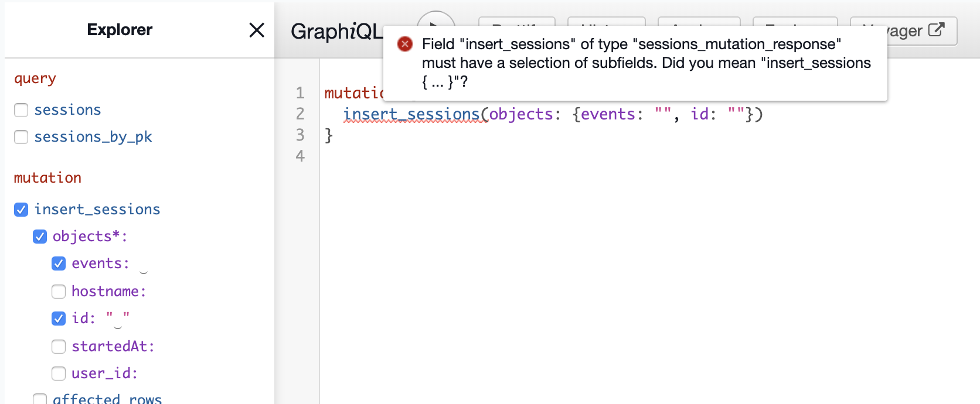Click line number 3 in the gutter
This screenshot has height=404, width=980.
[300, 135]
